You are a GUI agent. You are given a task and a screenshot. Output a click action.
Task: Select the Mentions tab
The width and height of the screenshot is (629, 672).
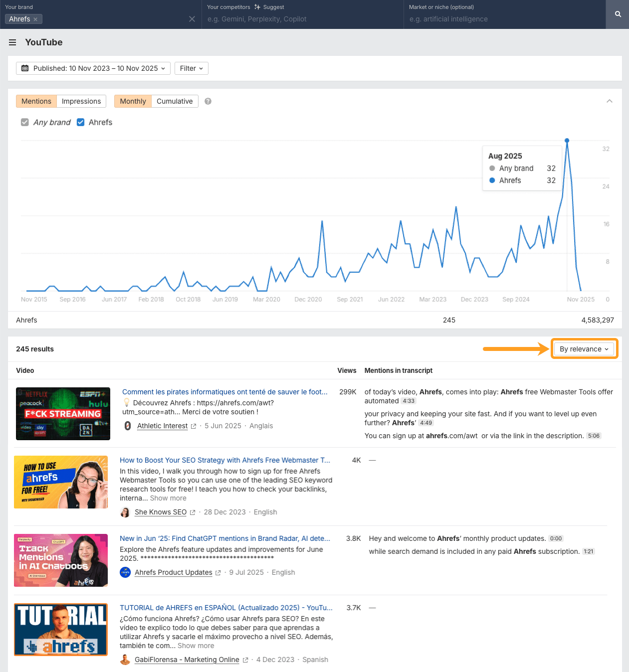(36, 101)
